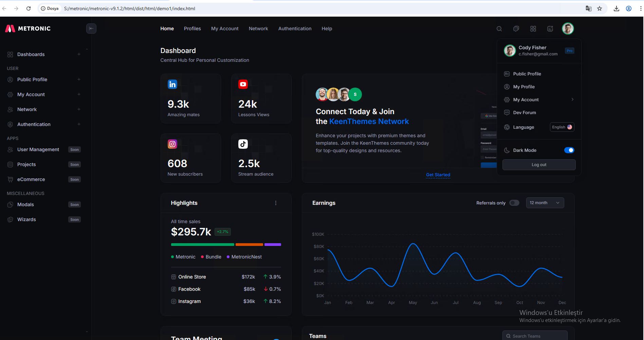Open the chat messages icon

pos(516,29)
